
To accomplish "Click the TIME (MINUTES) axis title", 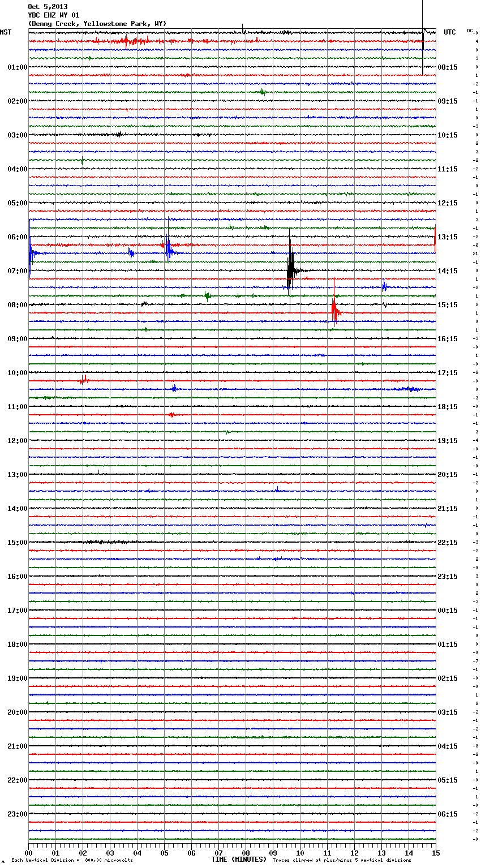I will [239, 860].
